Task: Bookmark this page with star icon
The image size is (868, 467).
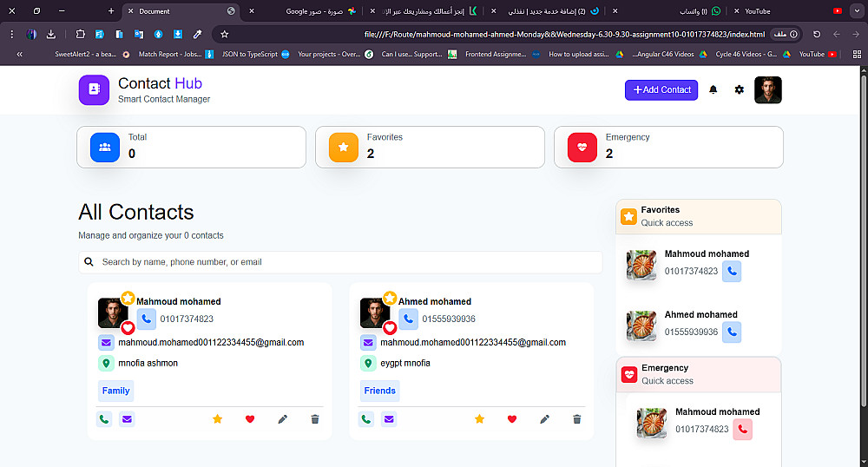Action: pyautogui.click(x=224, y=35)
